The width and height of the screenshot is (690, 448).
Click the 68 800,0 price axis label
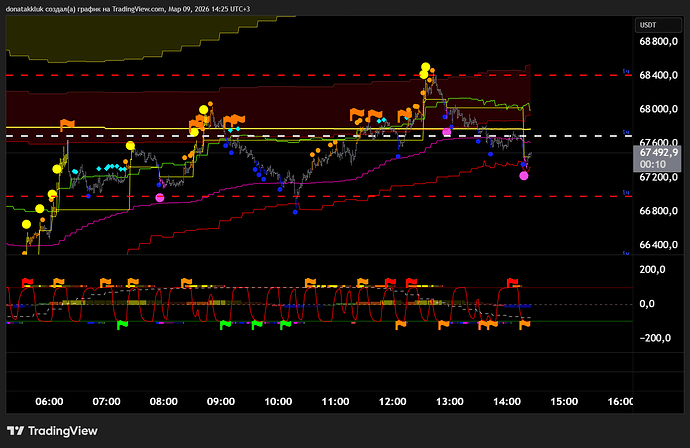click(659, 41)
